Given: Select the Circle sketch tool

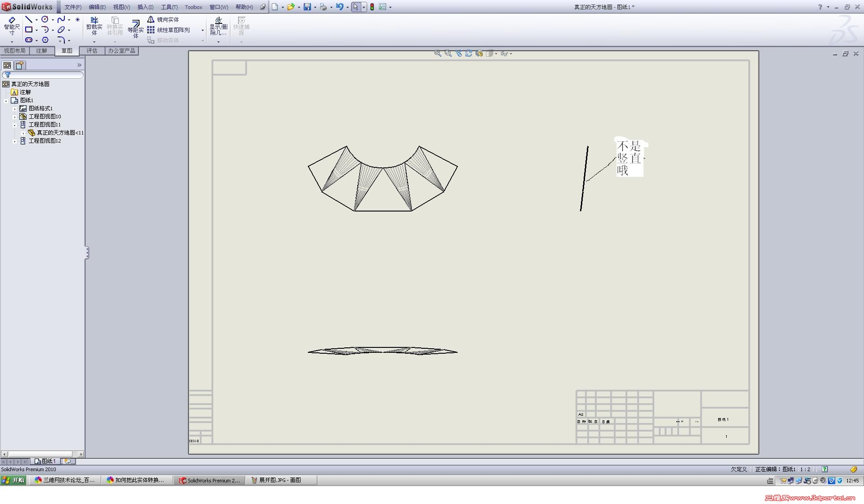Looking at the screenshot, I should 45,19.
